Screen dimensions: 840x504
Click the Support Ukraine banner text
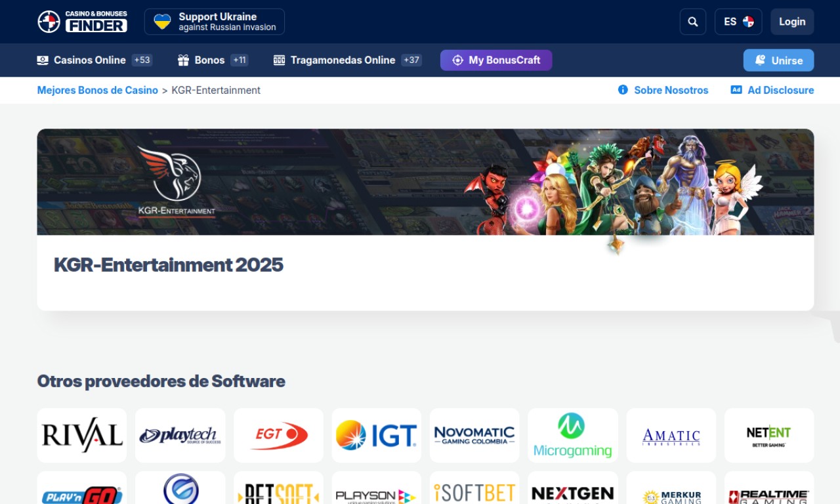pyautogui.click(x=227, y=22)
